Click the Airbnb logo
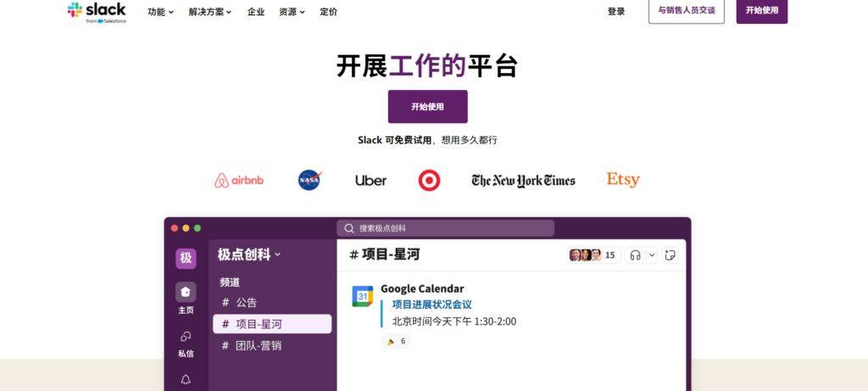 [x=239, y=181]
